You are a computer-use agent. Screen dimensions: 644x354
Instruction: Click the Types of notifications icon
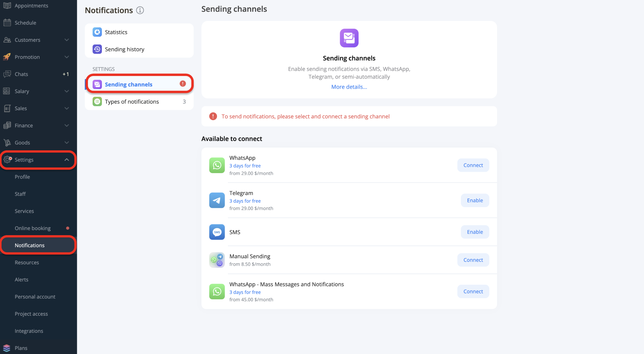click(x=97, y=102)
